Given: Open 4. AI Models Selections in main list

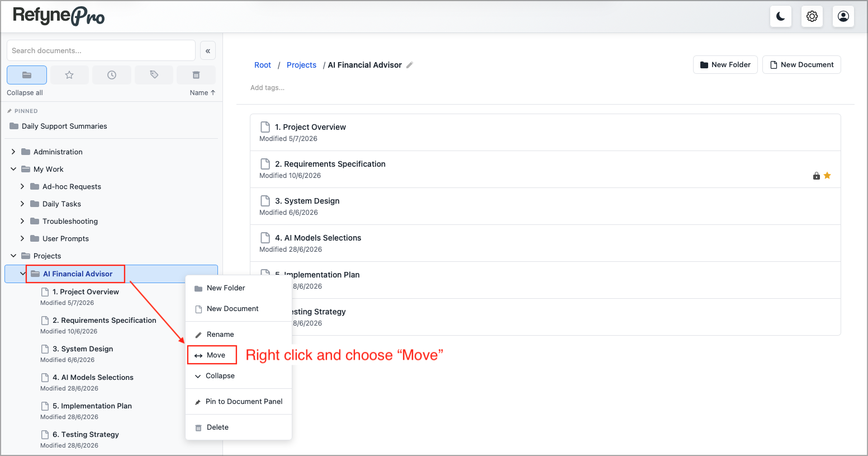Looking at the screenshot, I should (x=546, y=243).
